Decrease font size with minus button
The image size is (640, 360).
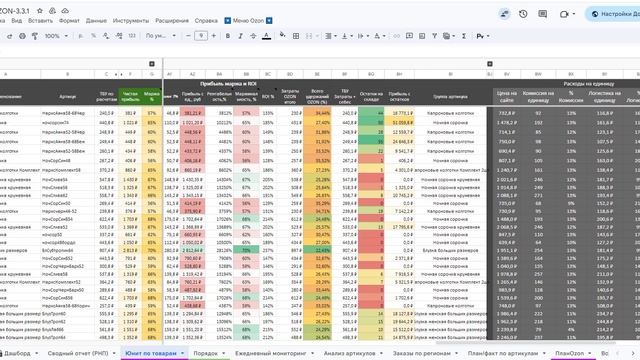point(188,36)
